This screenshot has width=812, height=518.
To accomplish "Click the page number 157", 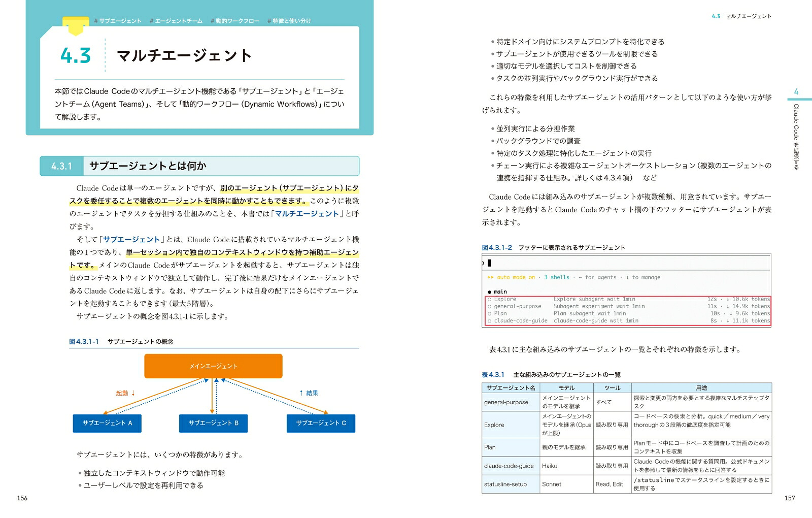I will coord(790,498).
